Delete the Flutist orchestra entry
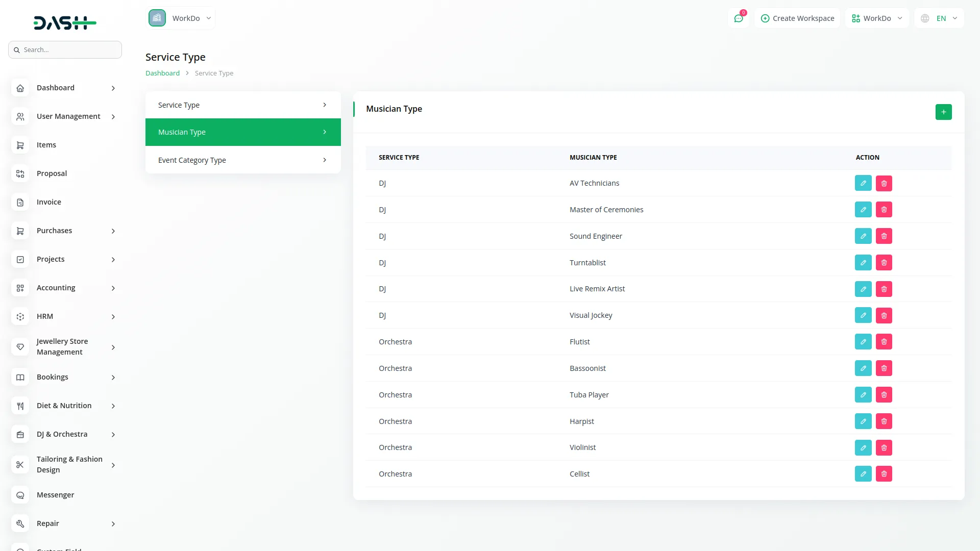 point(884,342)
